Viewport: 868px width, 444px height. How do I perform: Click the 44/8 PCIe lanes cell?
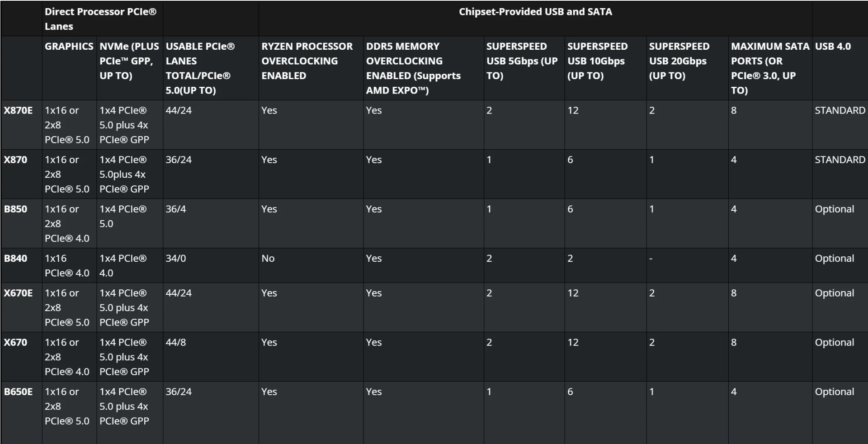pyautogui.click(x=175, y=342)
